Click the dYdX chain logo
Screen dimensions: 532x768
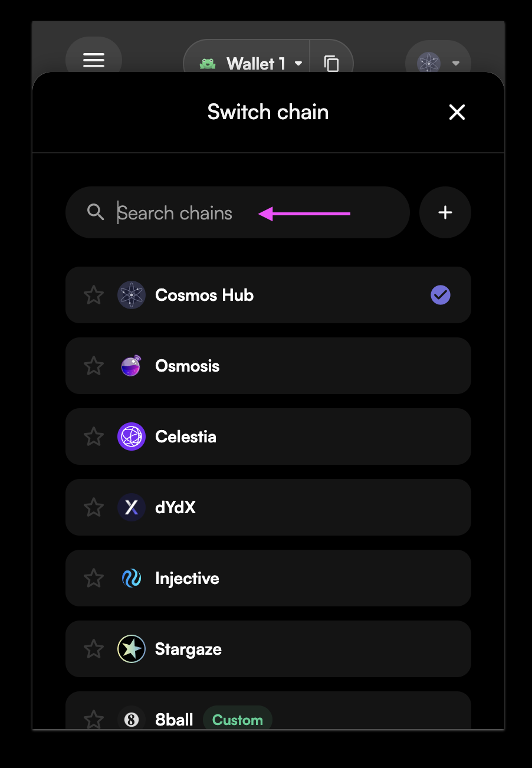131,507
